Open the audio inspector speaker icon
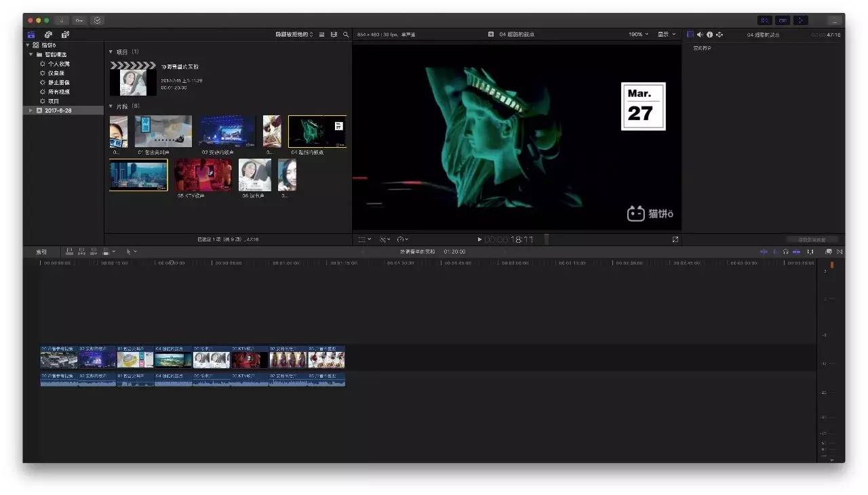The image size is (868, 495). [x=700, y=35]
